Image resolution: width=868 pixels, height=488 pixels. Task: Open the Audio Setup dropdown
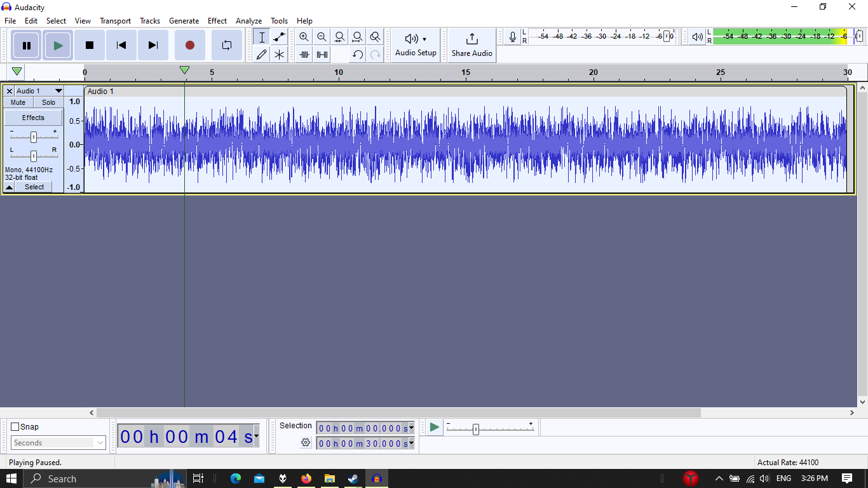click(416, 45)
